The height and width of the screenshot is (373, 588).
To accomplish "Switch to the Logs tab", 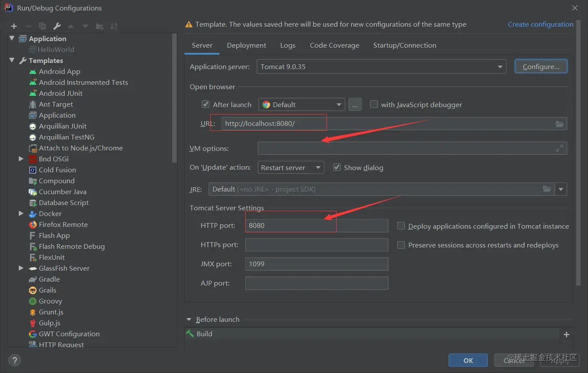I will point(288,45).
